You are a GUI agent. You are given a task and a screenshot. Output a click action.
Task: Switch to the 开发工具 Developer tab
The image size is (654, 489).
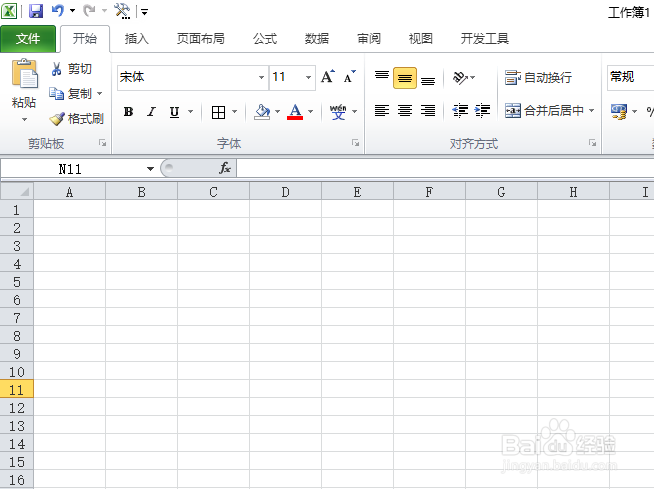pos(485,39)
